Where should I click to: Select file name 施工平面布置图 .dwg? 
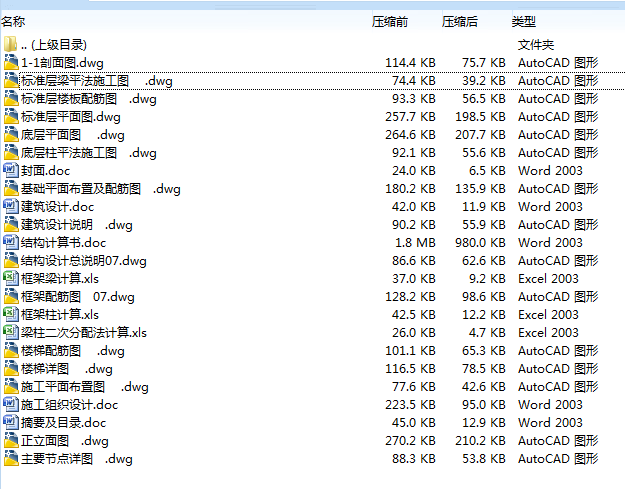(85, 387)
